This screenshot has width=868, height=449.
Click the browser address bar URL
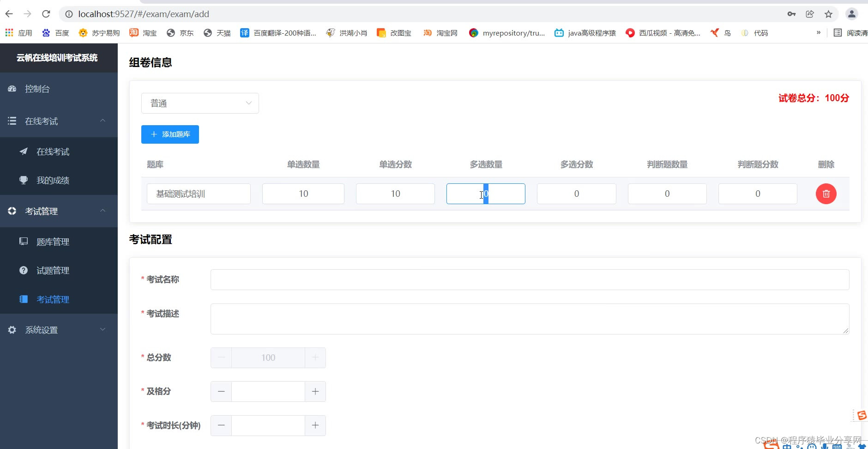point(144,14)
